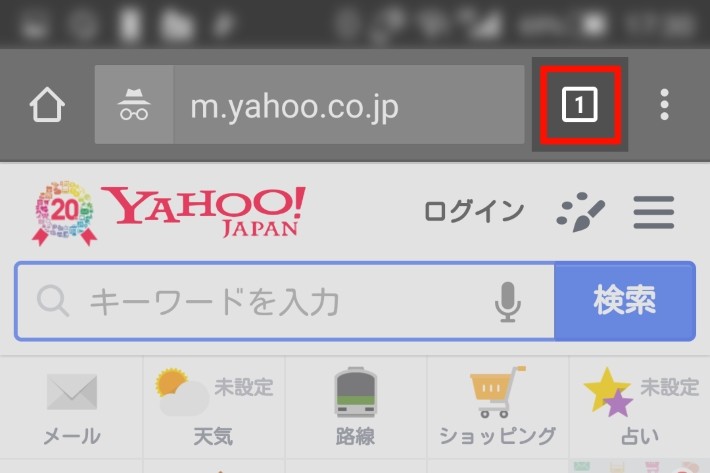
Task: Open 占い fortune shortcut
Action: tap(639, 407)
